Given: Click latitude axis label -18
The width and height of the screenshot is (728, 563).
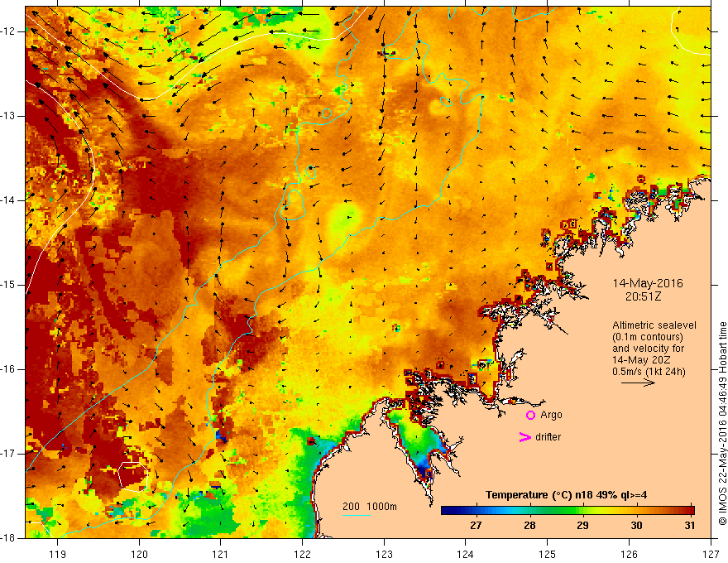Looking at the screenshot, I should click(x=8, y=538).
